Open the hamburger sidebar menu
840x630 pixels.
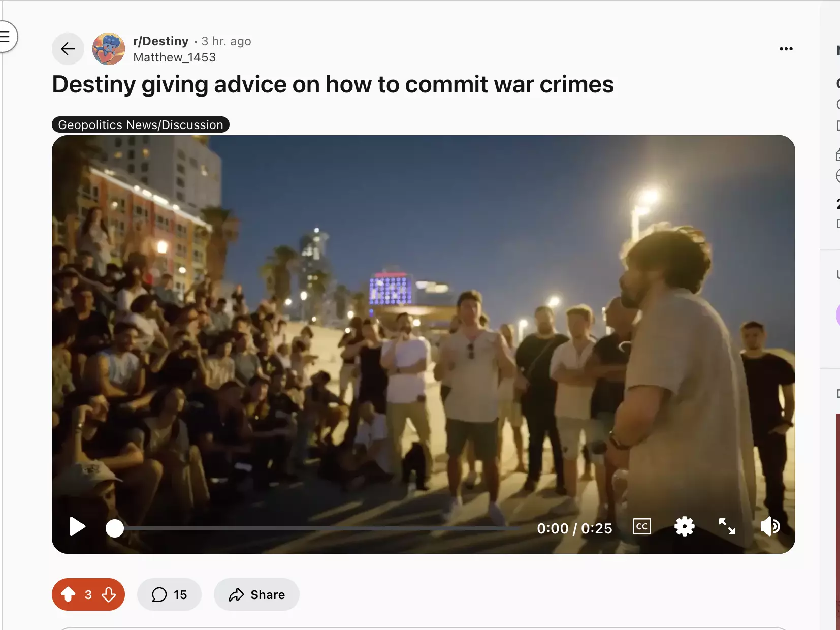tap(5, 37)
